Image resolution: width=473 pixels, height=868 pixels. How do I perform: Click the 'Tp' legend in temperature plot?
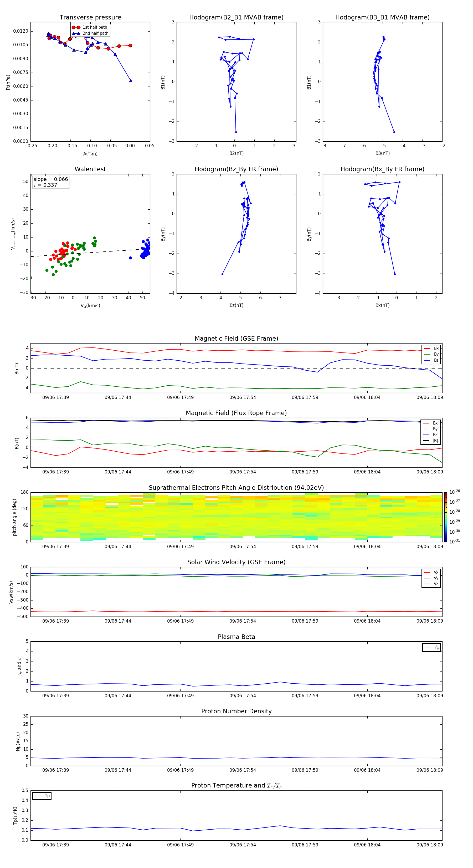[42, 796]
